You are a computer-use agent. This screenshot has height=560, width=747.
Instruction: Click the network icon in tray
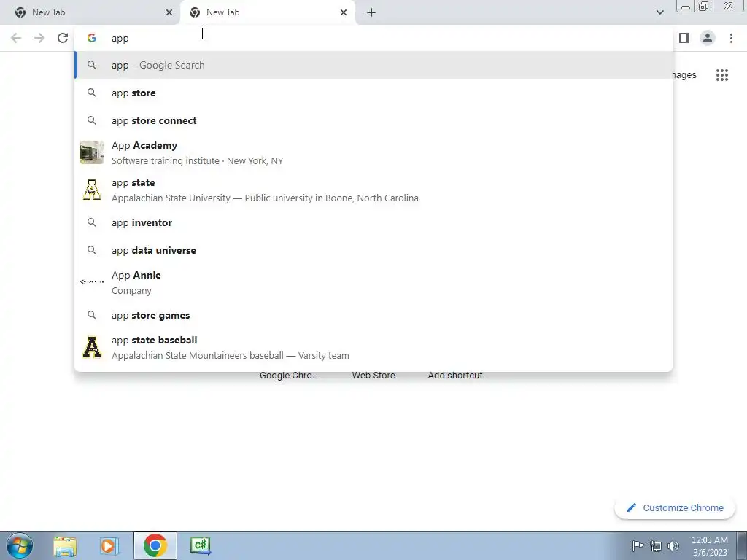[x=656, y=546]
